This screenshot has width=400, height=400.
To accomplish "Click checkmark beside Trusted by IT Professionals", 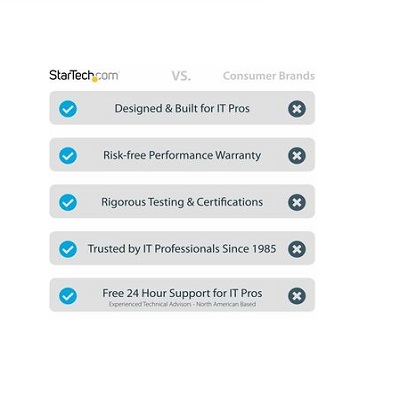I will 68,249.
